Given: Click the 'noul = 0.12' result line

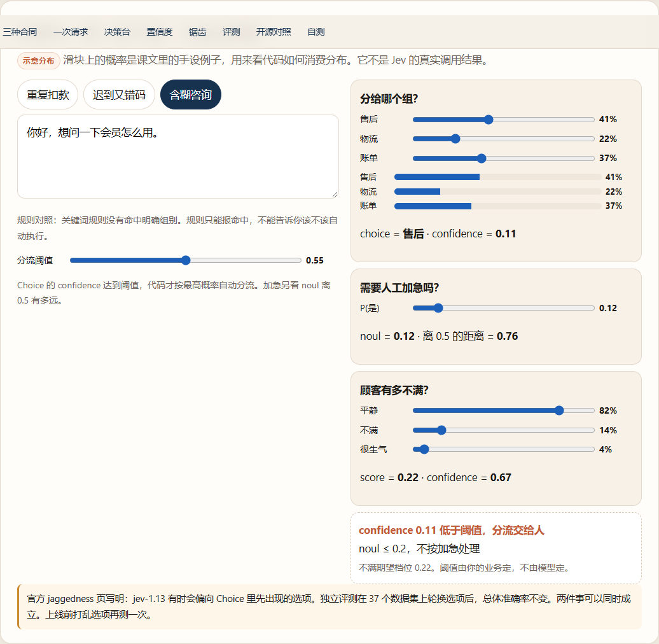Looking at the screenshot, I should pyautogui.click(x=439, y=336).
